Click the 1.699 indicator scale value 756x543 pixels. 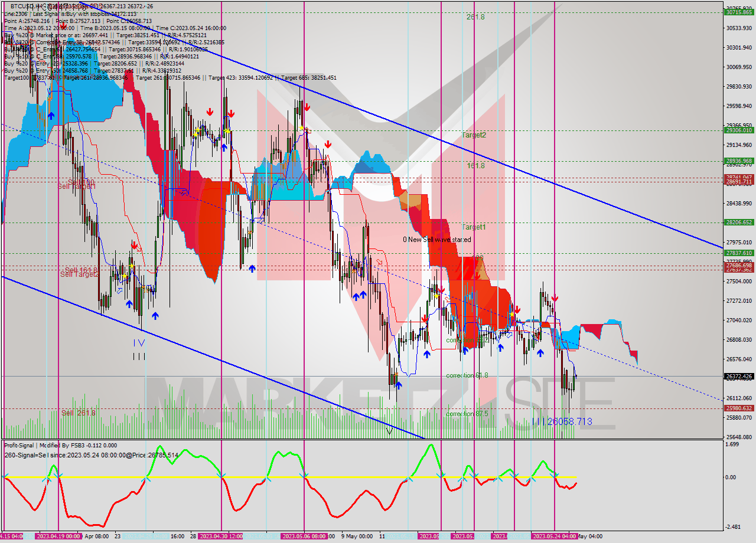click(731, 444)
